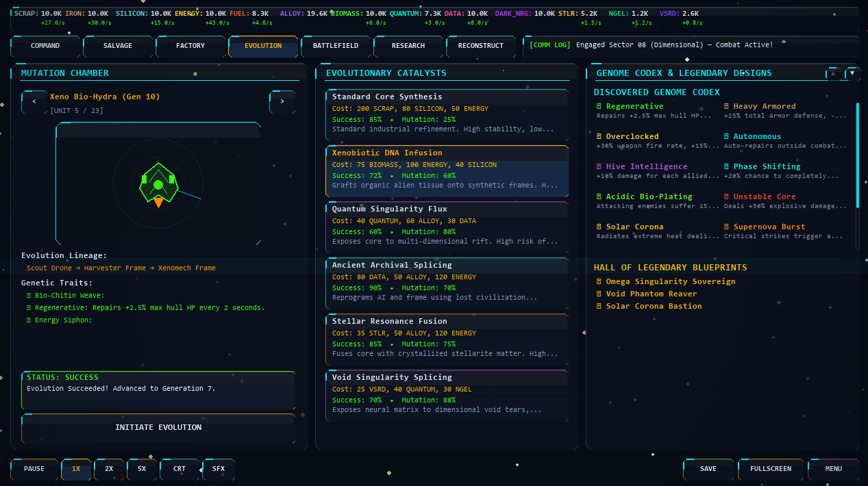Toggle SFX sound effects
Viewport: 868px width, 486px height.
coord(219,470)
